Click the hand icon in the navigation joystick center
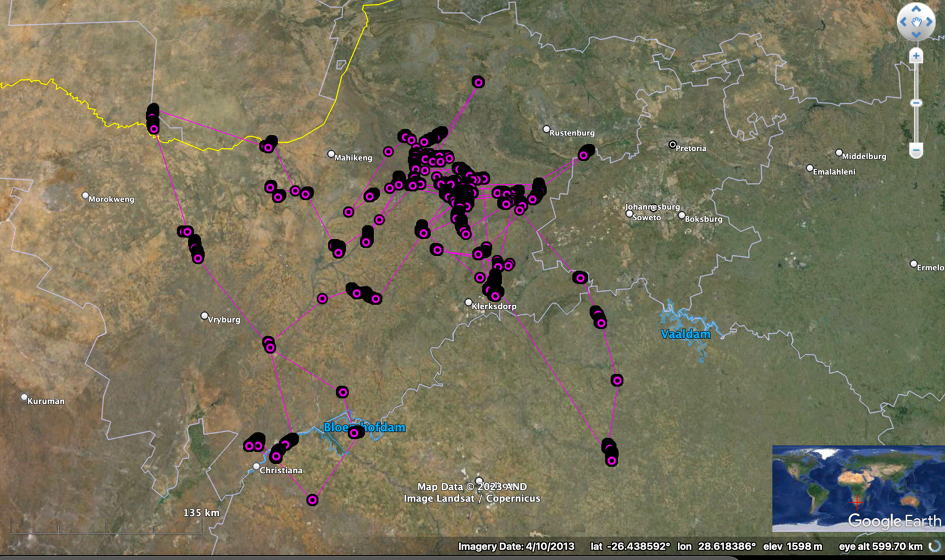 pyautogui.click(x=916, y=22)
